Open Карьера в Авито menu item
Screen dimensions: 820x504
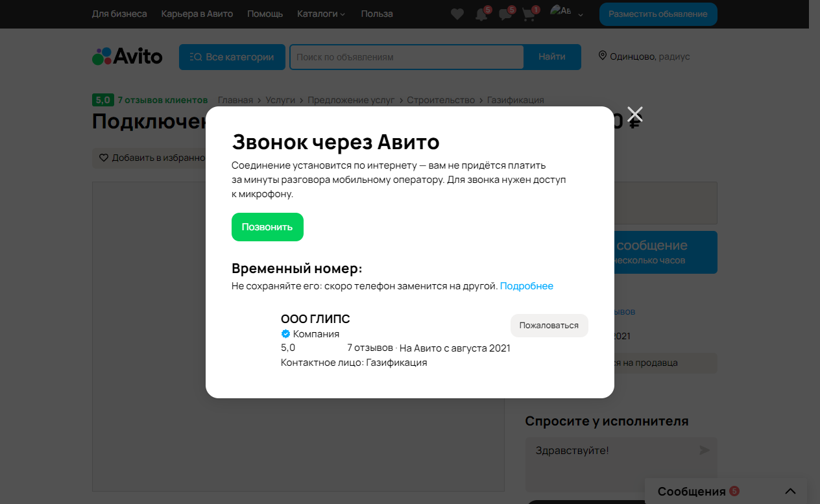click(x=197, y=14)
